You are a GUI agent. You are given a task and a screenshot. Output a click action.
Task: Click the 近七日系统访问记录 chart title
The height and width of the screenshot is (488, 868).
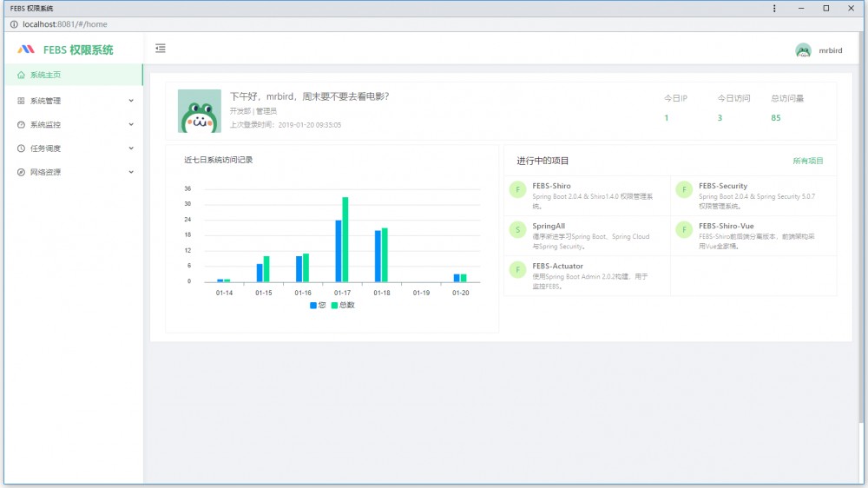tap(218, 160)
